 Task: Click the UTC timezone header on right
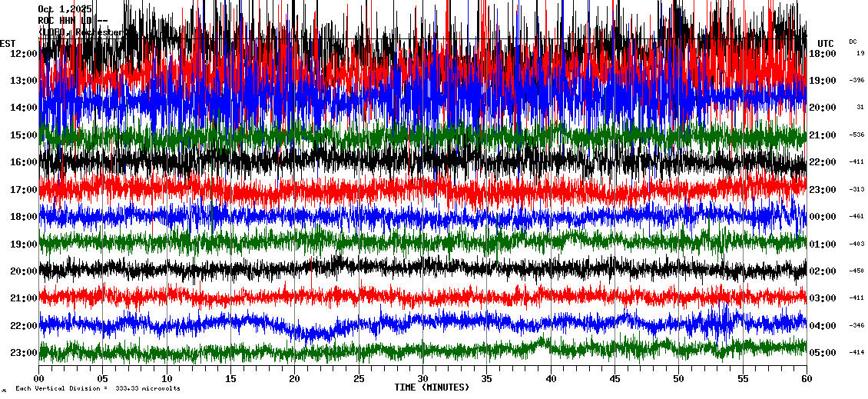[x=826, y=43]
